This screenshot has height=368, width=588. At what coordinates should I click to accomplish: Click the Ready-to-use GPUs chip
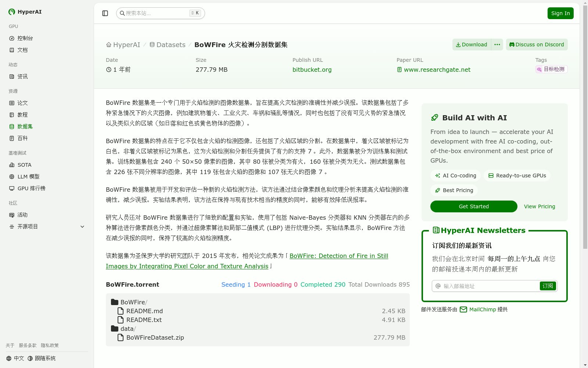(517, 176)
